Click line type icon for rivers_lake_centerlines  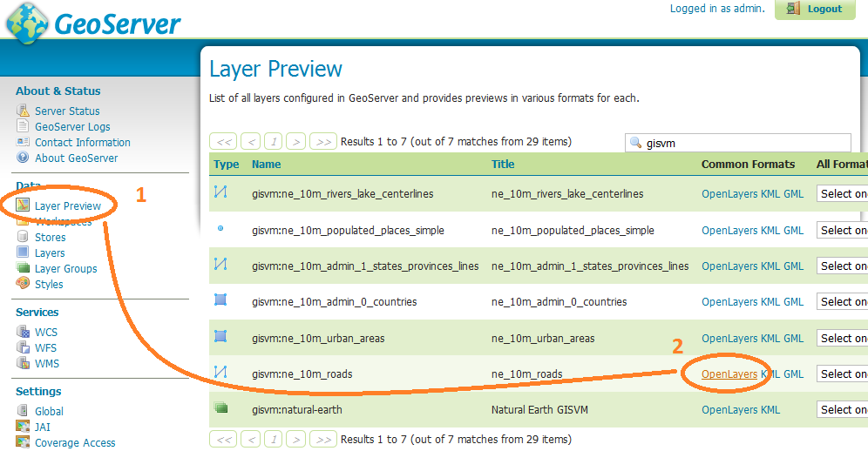click(x=220, y=192)
